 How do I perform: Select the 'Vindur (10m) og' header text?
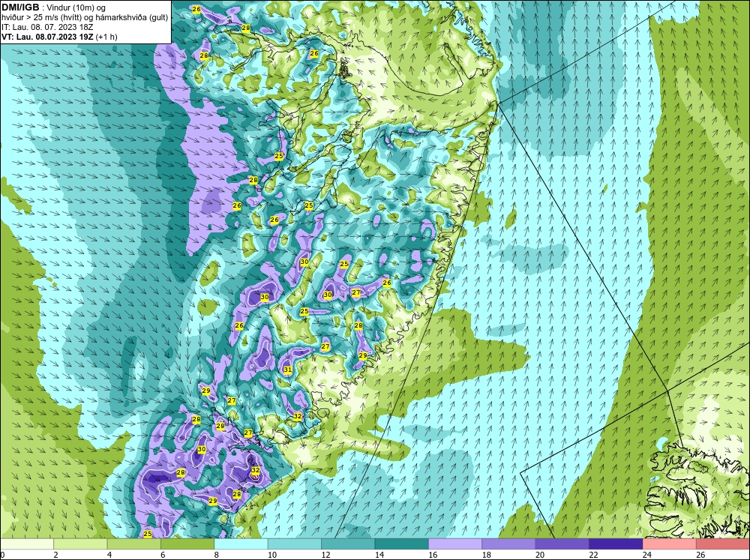tap(77, 7)
